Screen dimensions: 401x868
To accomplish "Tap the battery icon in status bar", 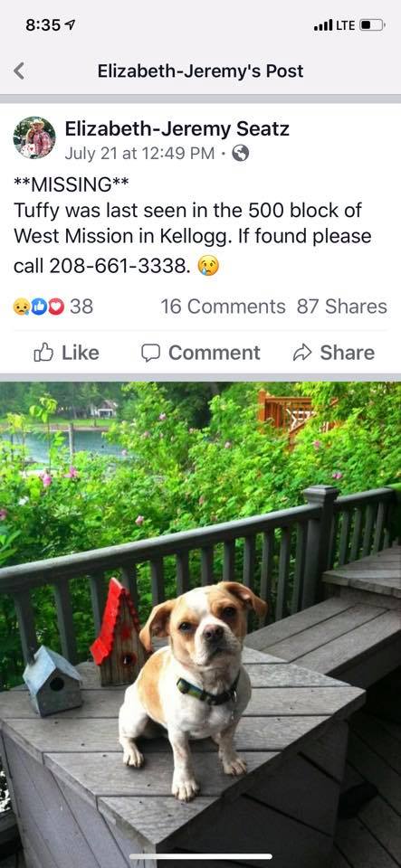I will point(372,25).
